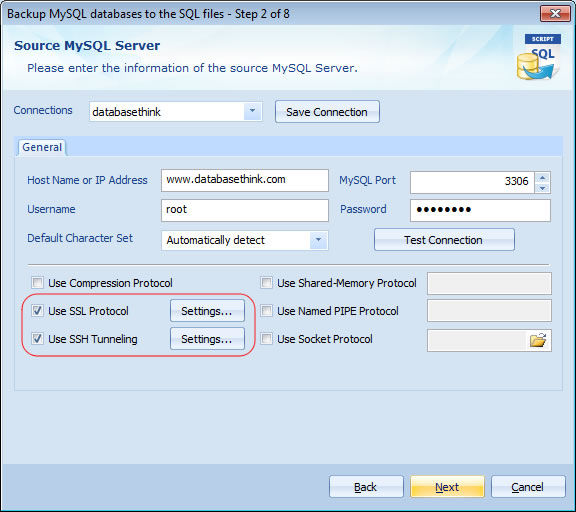The height and width of the screenshot is (512, 576).
Task: Open SSL Protocol Settings button
Action: point(207,311)
